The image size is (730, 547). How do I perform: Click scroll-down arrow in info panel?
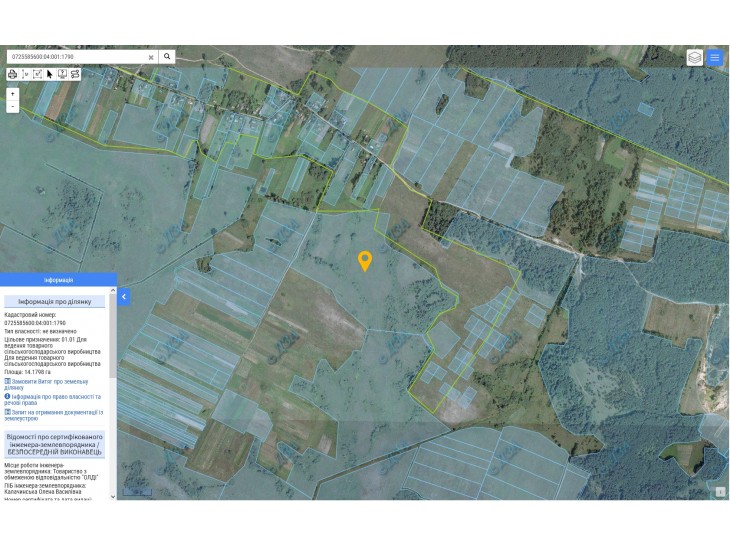pos(113,496)
